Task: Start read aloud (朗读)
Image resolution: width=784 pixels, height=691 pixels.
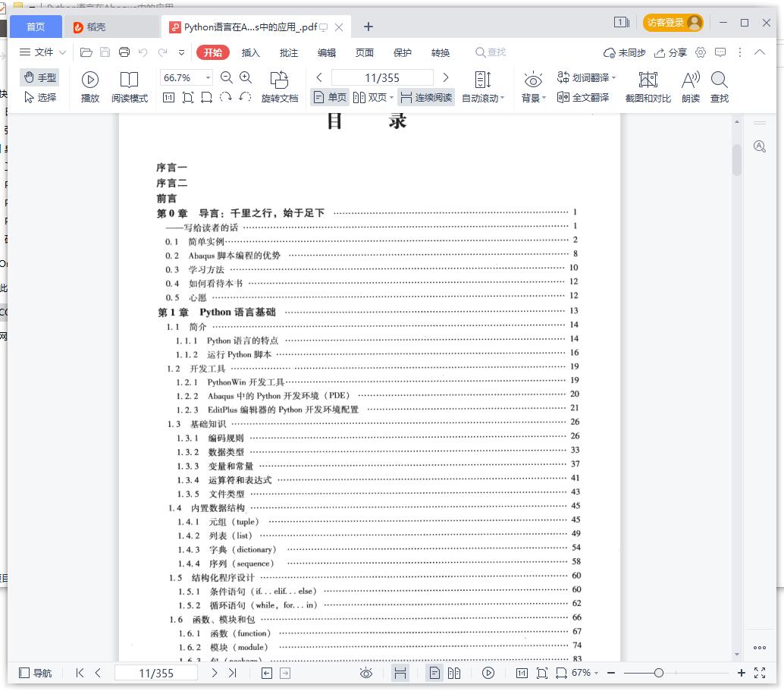Action: pyautogui.click(x=691, y=87)
